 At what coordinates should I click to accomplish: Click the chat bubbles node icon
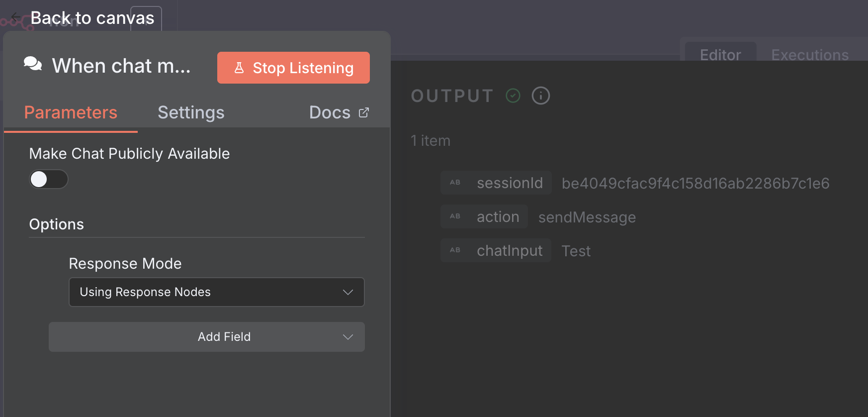click(x=33, y=64)
